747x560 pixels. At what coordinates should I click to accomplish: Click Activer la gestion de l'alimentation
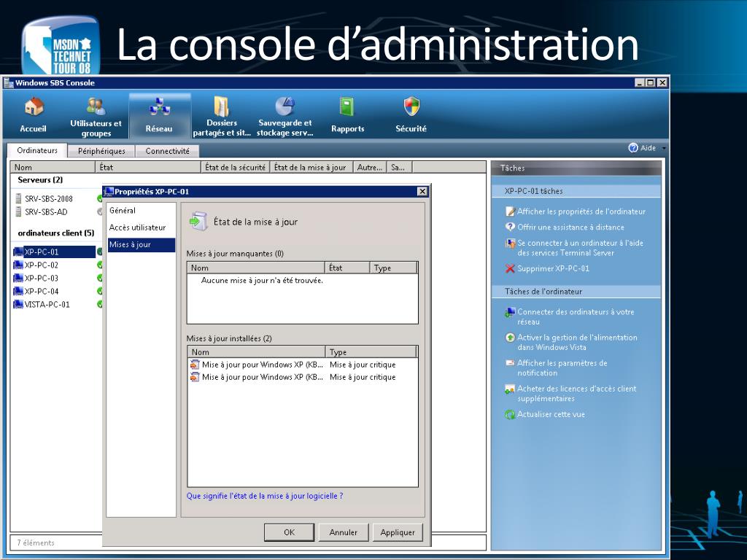tap(577, 343)
